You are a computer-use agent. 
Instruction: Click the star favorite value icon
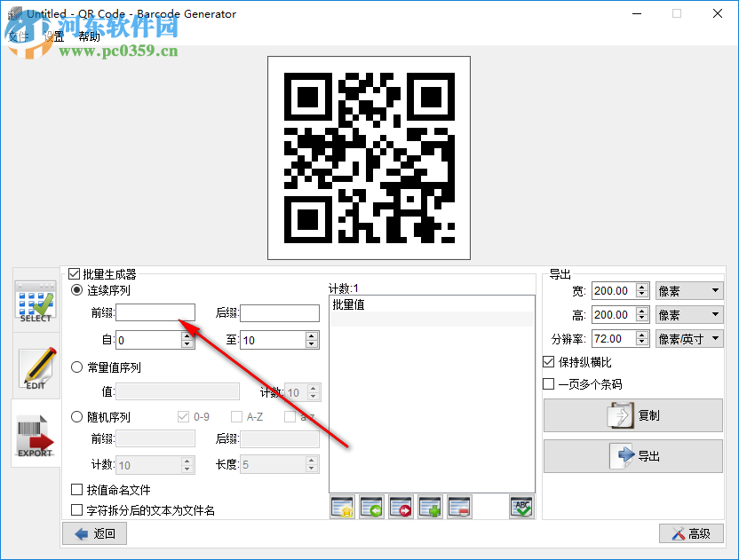click(342, 507)
